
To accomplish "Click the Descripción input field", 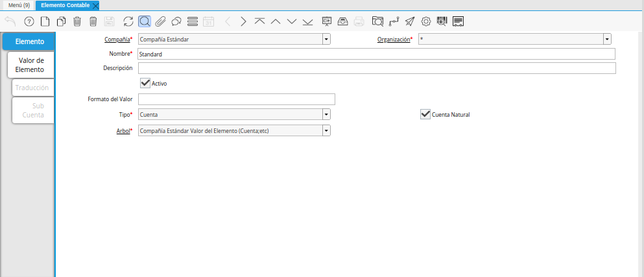I will pyautogui.click(x=377, y=68).
